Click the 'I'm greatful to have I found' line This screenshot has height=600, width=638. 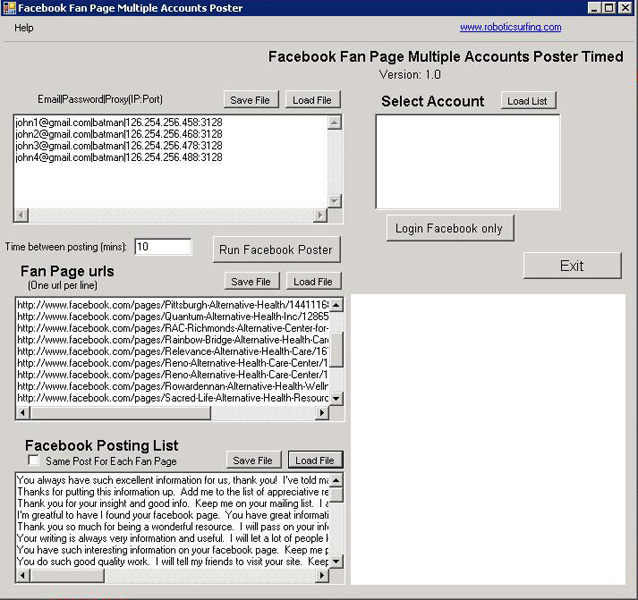click(173, 515)
